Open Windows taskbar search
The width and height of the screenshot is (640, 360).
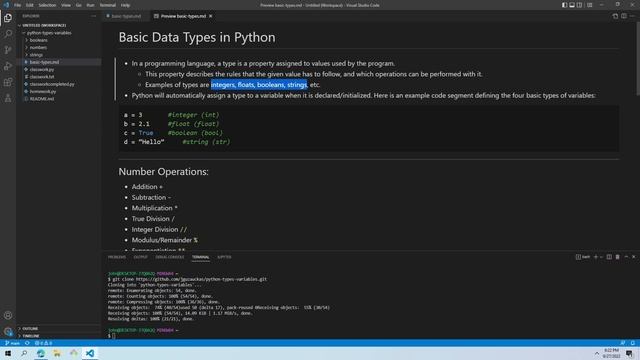pyautogui.click(x=24, y=353)
